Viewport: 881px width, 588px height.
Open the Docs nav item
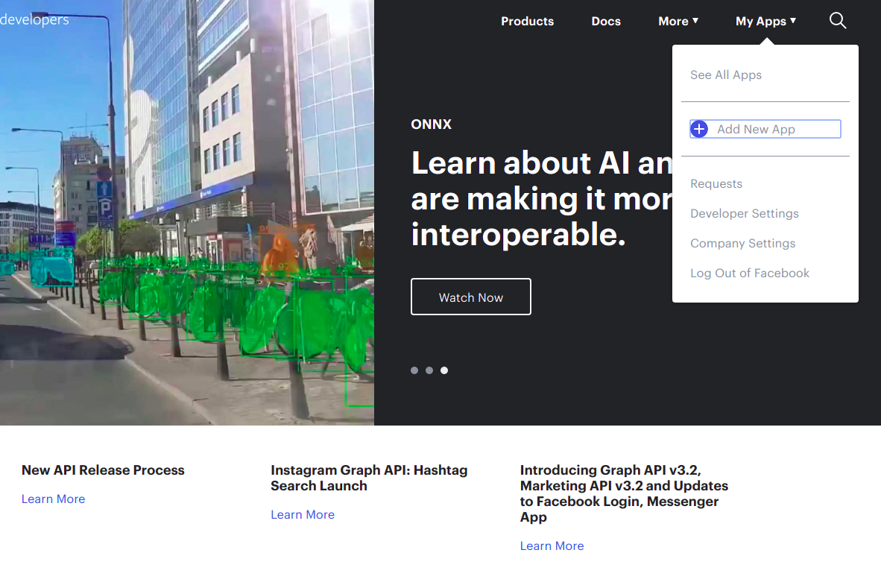click(x=606, y=22)
